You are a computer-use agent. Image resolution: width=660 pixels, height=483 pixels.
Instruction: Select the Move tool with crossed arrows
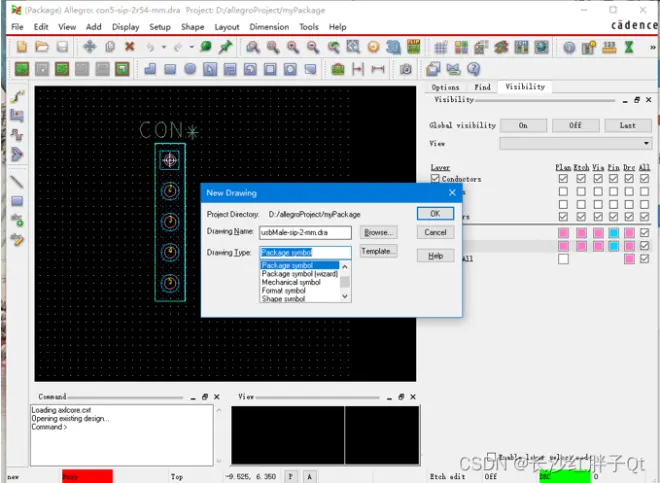89,46
